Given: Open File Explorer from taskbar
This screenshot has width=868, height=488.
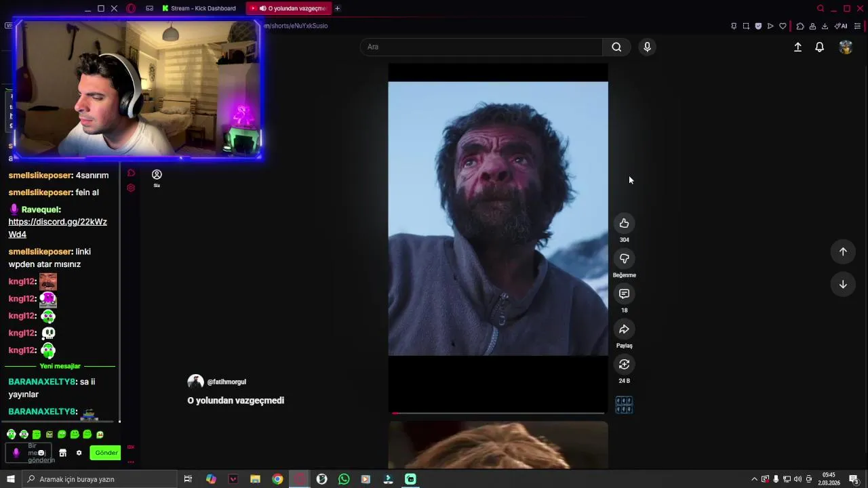Looking at the screenshot, I should (255, 479).
